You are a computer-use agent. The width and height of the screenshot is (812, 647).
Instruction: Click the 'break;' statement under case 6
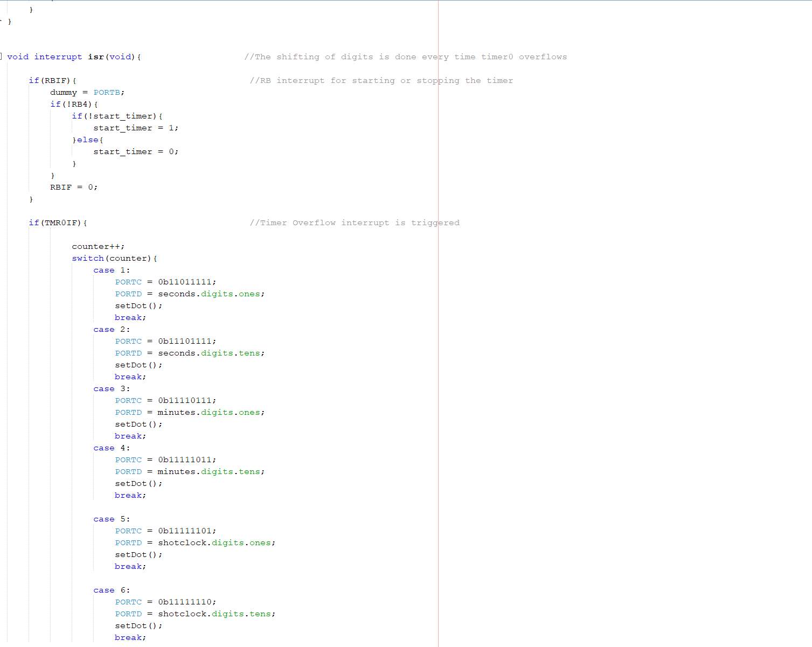pos(130,637)
